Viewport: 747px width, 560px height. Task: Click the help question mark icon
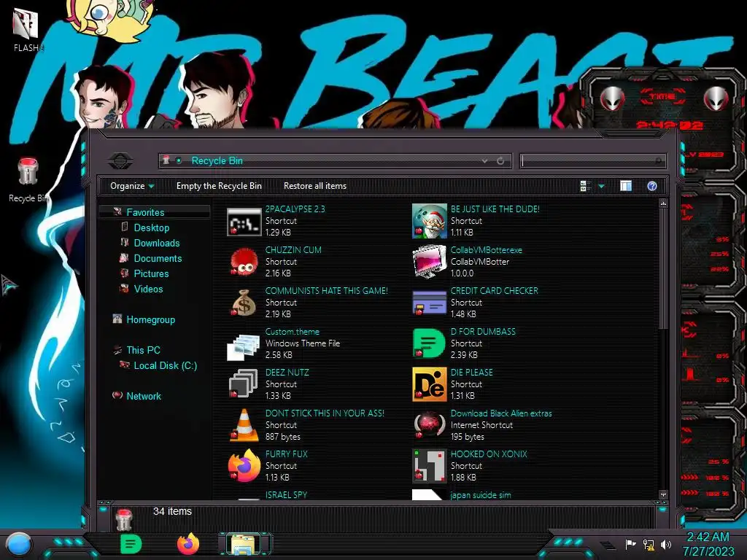pos(652,186)
